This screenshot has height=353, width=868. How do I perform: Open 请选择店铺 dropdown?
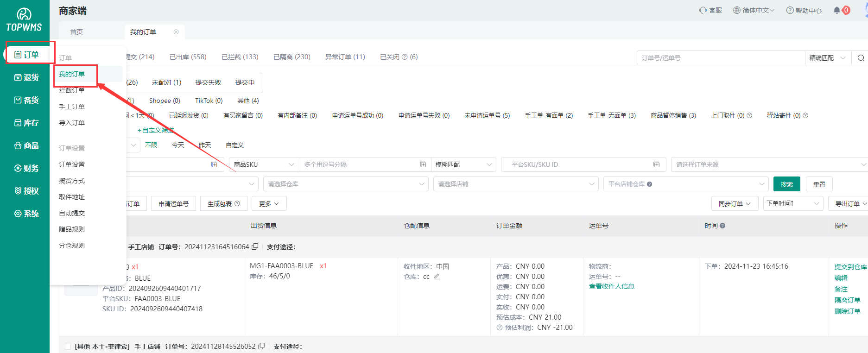[516, 184]
